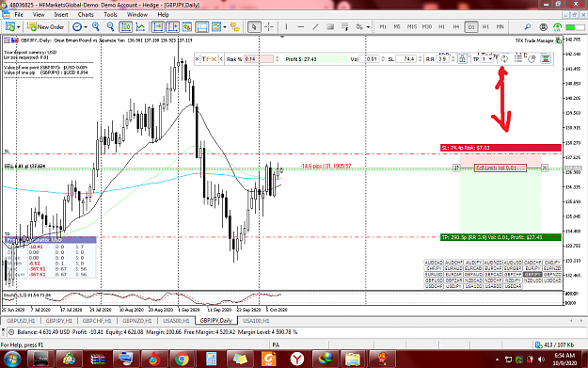Select the trendline drawing tool
The width and height of the screenshot is (588, 368).
click(316, 27)
